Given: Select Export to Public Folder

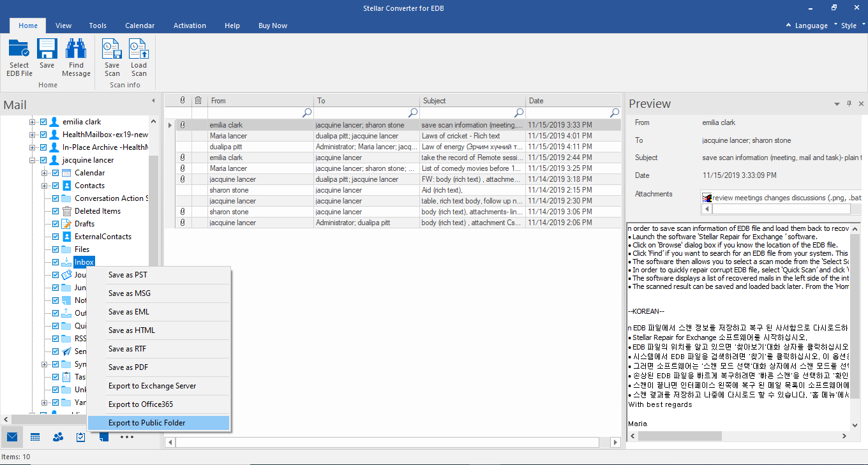Looking at the screenshot, I should coord(159,423).
